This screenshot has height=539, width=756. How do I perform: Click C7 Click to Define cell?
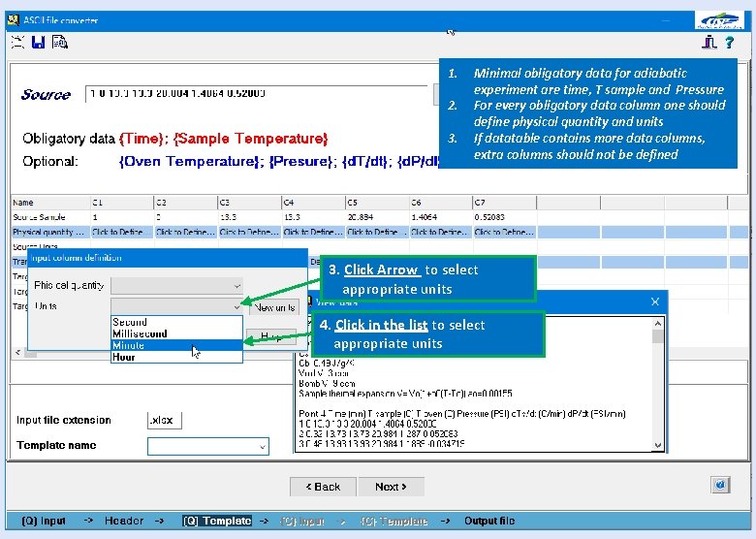(505, 232)
